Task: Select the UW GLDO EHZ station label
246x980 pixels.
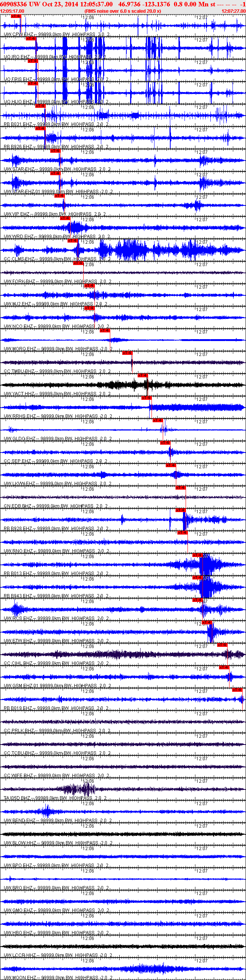Action: point(58,439)
